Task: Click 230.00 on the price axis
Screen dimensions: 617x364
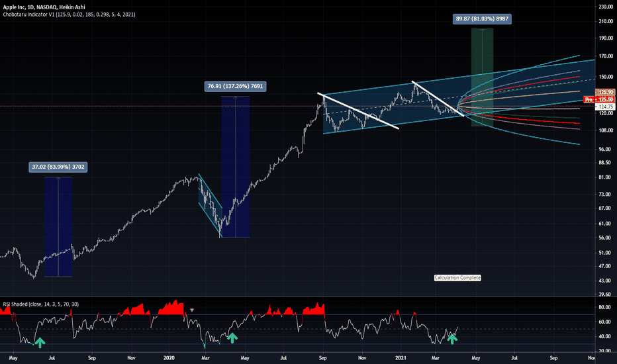Action: pos(606,7)
